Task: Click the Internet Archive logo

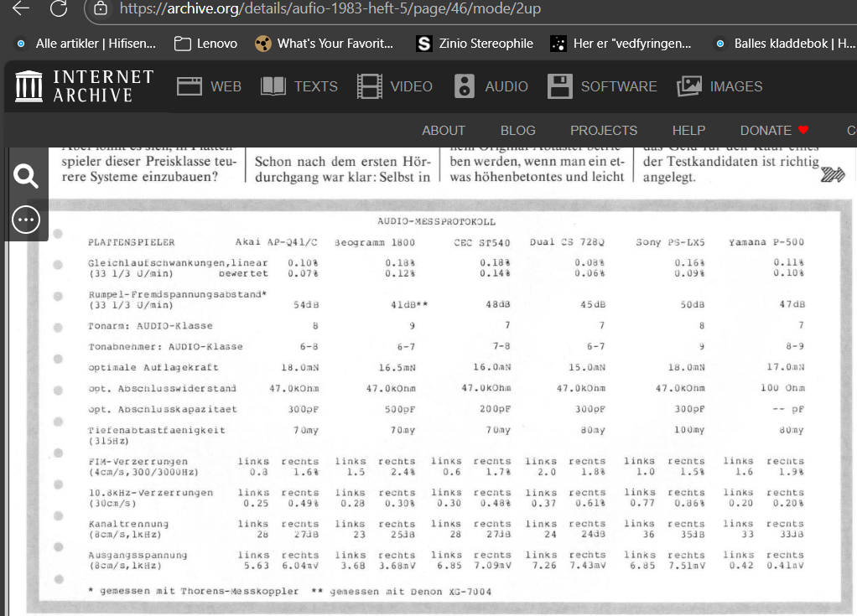Action: (x=85, y=86)
